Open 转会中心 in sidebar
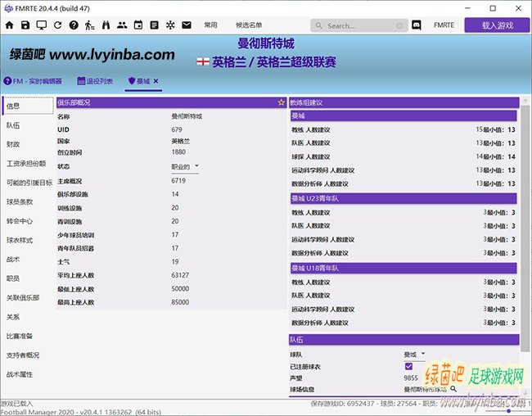The height and width of the screenshot is (416, 532). pyautogui.click(x=20, y=221)
